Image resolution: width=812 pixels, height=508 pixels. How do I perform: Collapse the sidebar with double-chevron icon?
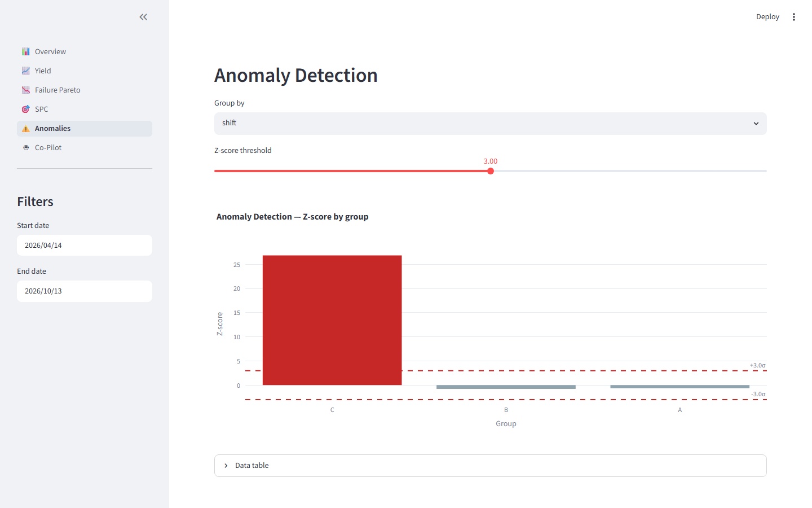pos(143,17)
